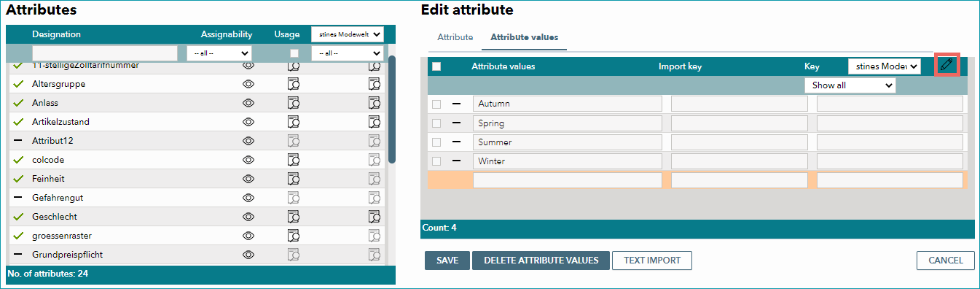This screenshot has width=980, height=289.
Task: Select the groessenraster row name
Action: tap(62, 236)
